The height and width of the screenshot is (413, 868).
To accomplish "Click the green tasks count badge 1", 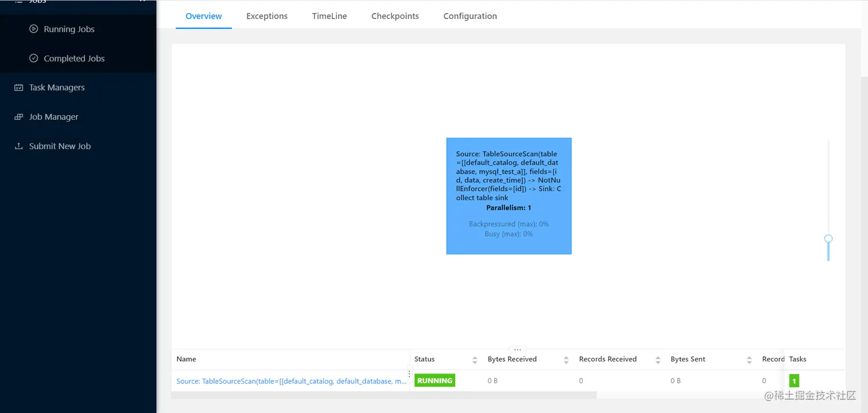I will point(794,381).
